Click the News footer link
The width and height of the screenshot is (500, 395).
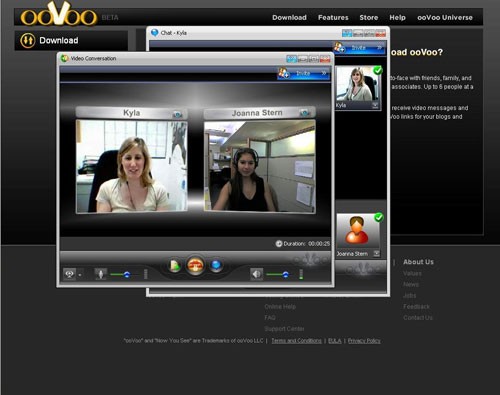pos(411,284)
